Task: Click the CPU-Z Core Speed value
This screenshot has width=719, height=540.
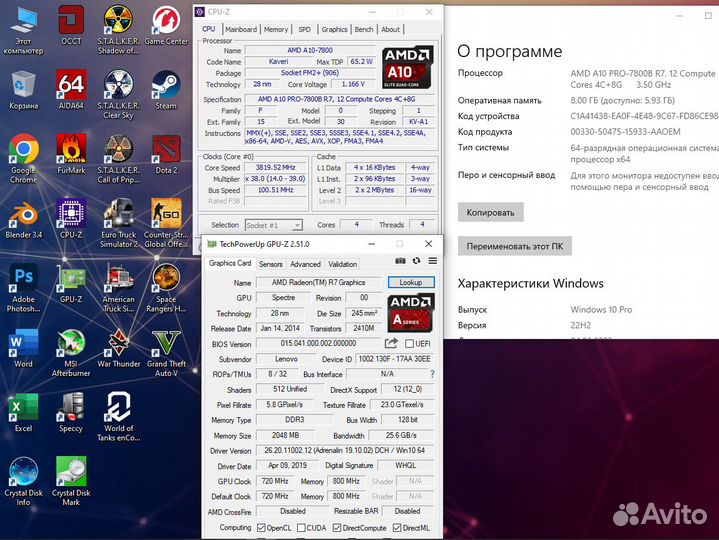Action: point(276,167)
